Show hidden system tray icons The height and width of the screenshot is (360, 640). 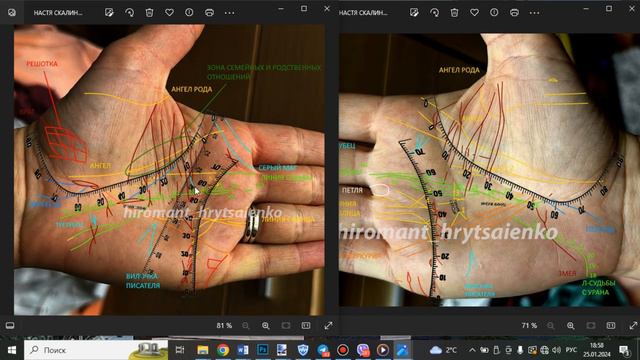click(472, 350)
